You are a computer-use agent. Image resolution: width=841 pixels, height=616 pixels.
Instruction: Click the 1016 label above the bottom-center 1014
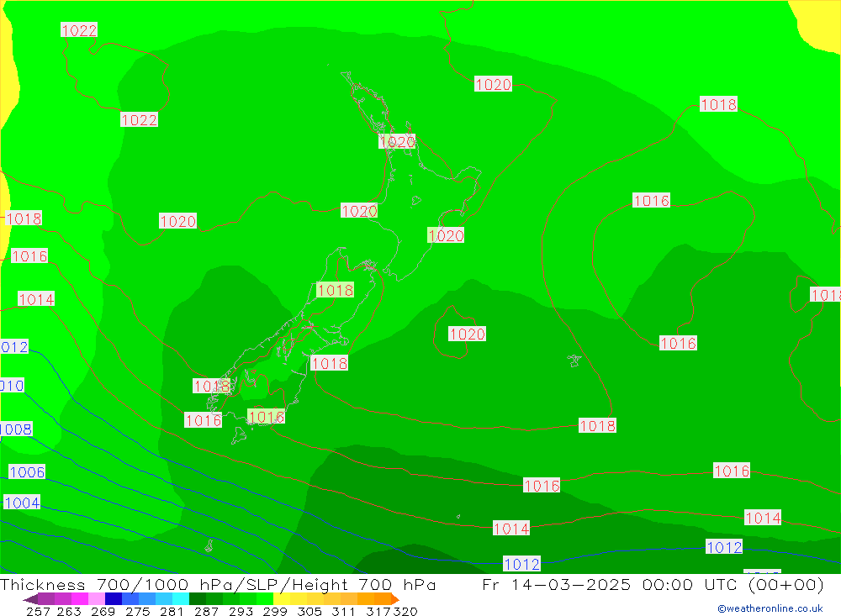tap(542, 486)
